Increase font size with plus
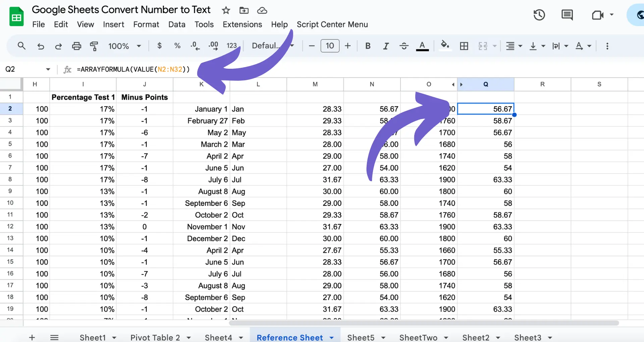This screenshot has height=342, width=644. click(x=348, y=46)
